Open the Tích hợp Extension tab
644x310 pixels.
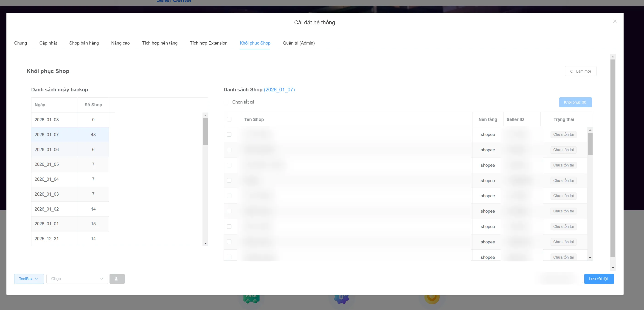[x=208, y=43]
